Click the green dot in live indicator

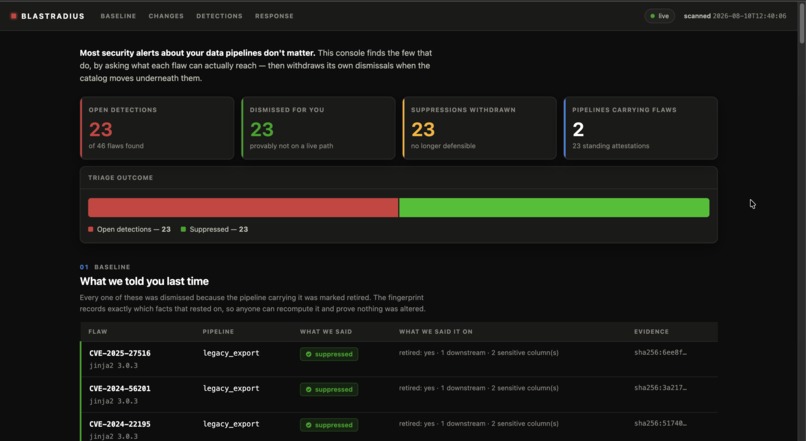pos(653,16)
